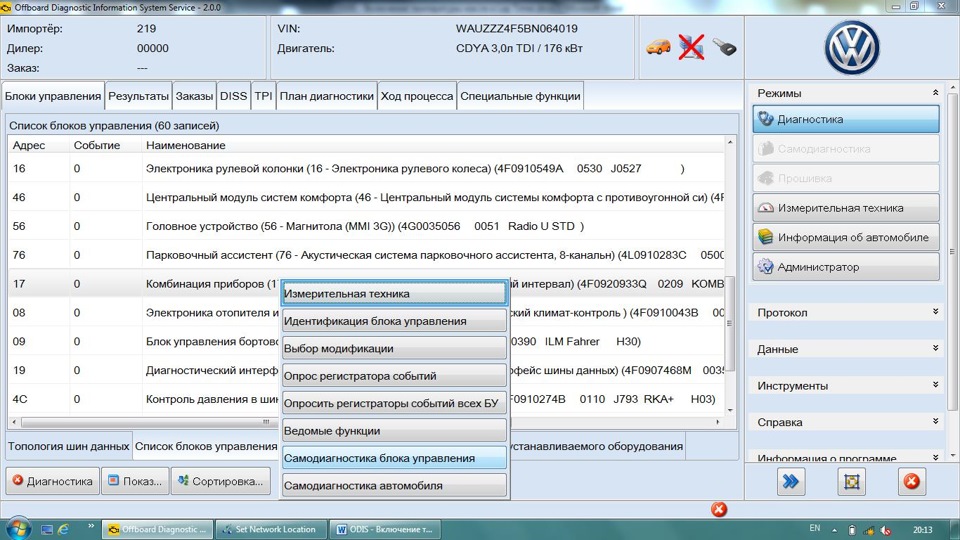
Task: Click the ignition key icon
Action: click(x=724, y=47)
